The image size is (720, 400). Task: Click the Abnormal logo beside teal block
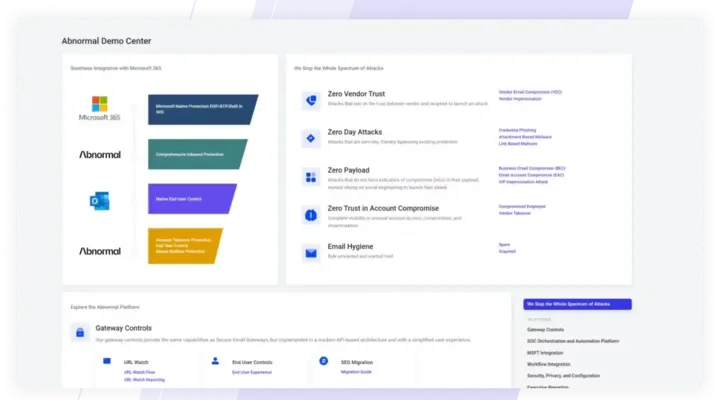click(100, 154)
